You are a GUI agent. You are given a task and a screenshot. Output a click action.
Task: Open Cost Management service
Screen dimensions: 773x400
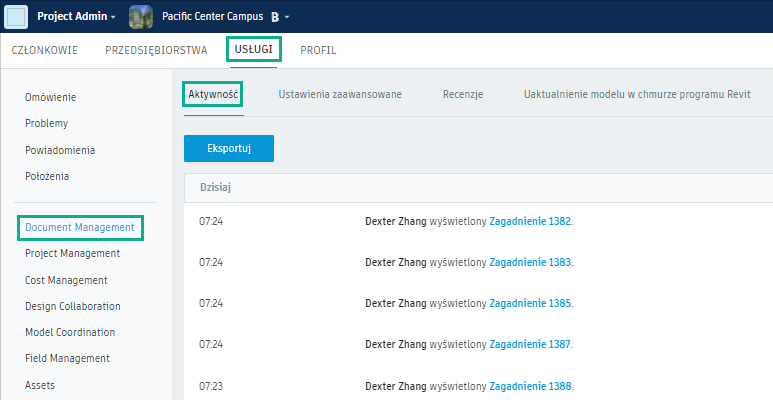click(66, 280)
